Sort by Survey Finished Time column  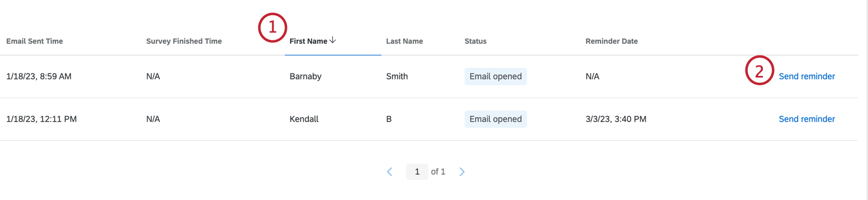click(x=184, y=41)
